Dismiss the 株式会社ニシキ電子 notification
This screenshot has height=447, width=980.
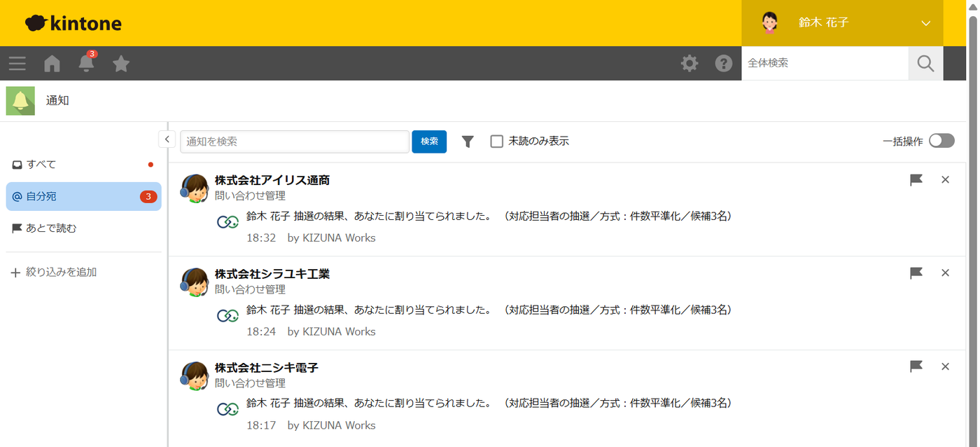pyautogui.click(x=945, y=366)
